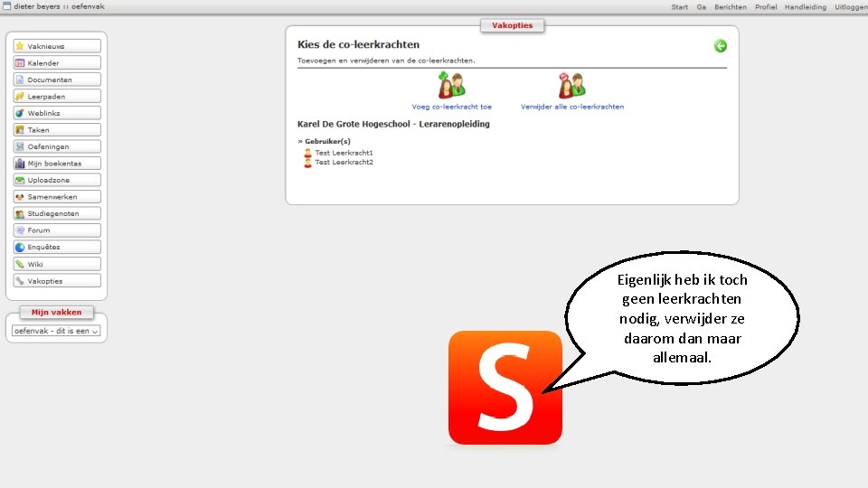Click the Vakopties tab header
This screenshot has height=488, width=868.
point(512,25)
